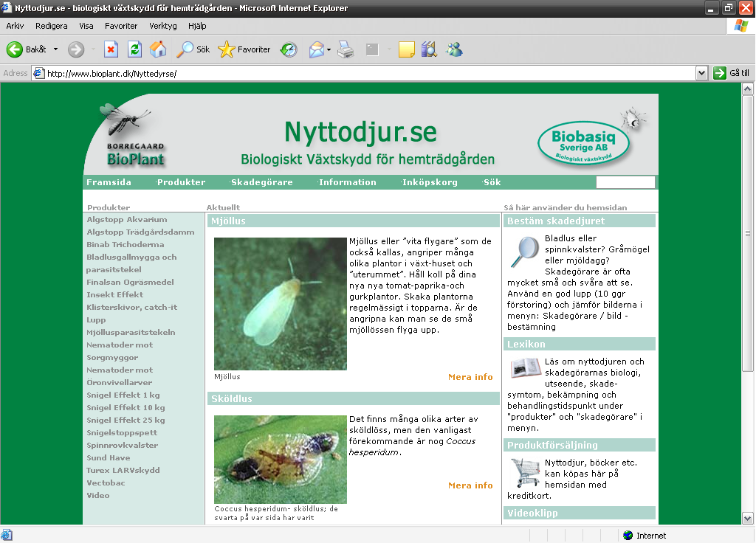This screenshot has height=543, width=756.
Task: Open the Back button history dropdown arrow
Action: [55, 49]
